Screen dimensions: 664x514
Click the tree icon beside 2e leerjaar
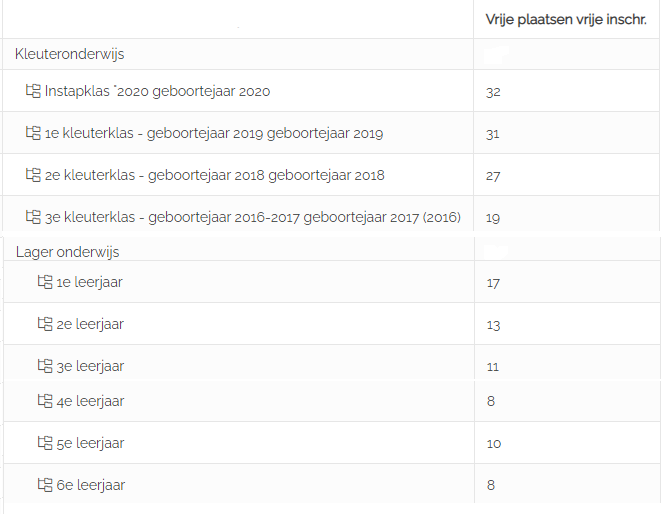click(x=45, y=323)
